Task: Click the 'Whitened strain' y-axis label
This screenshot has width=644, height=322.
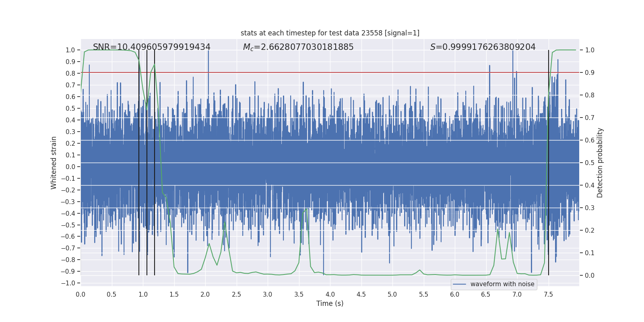Action: (x=54, y=163)
